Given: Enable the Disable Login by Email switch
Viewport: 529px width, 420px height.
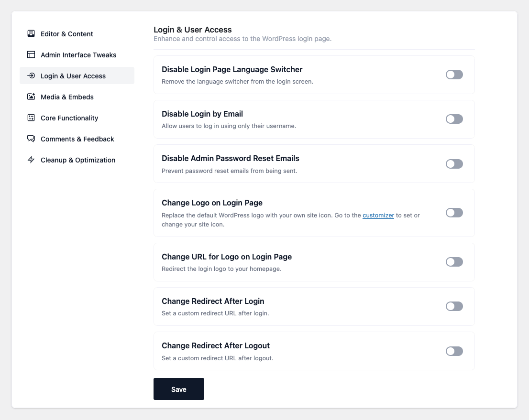Looking at the screenshot, I should 454,119.
